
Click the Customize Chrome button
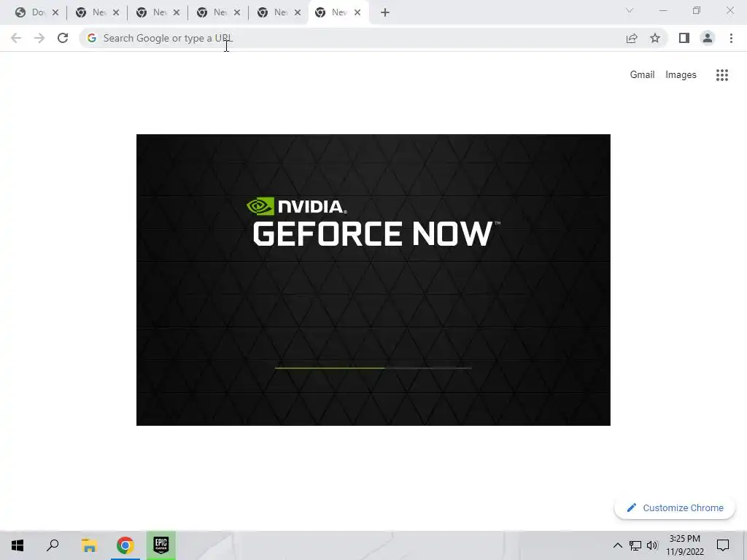(675, 508)
